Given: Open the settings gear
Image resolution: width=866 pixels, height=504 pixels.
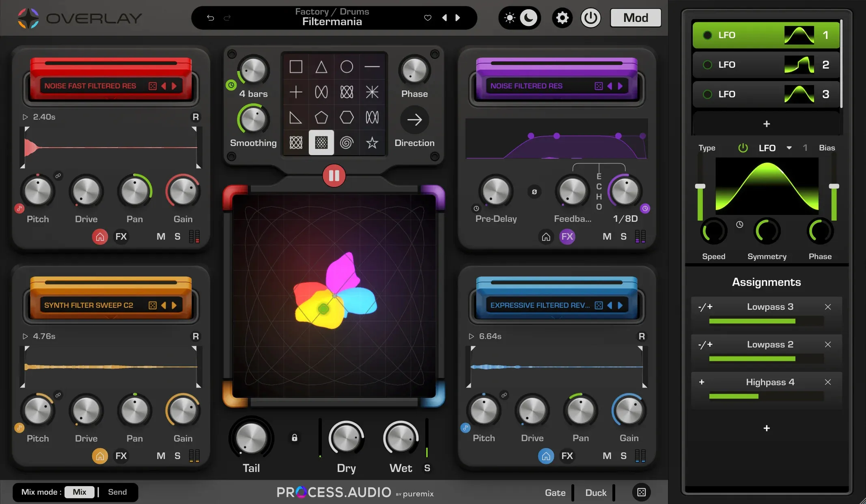Looking at the screenshot, I should pos(562,18).
